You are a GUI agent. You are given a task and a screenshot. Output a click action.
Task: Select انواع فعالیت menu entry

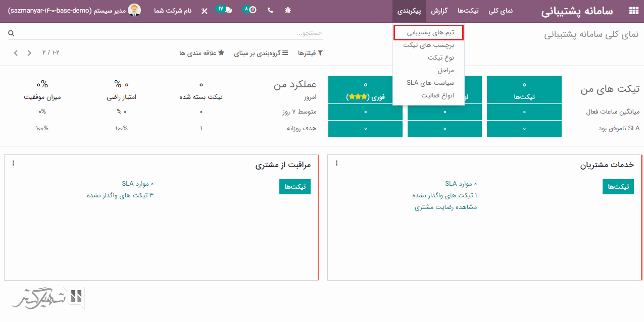pyautogui.click(x=428, y=95)
